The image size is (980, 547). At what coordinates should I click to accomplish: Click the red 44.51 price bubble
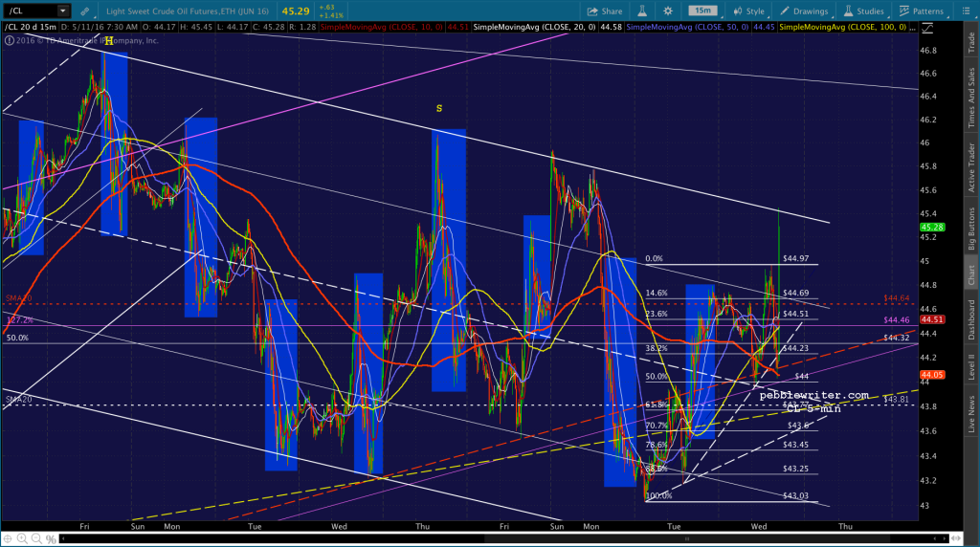[x=931, y=319]
